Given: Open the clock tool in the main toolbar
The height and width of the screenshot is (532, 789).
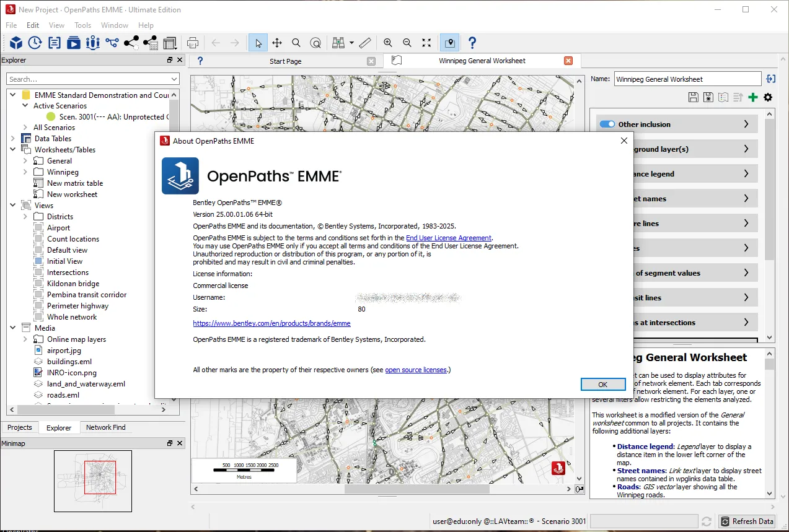Looking at the screenshot, I should tap(35, 43).
